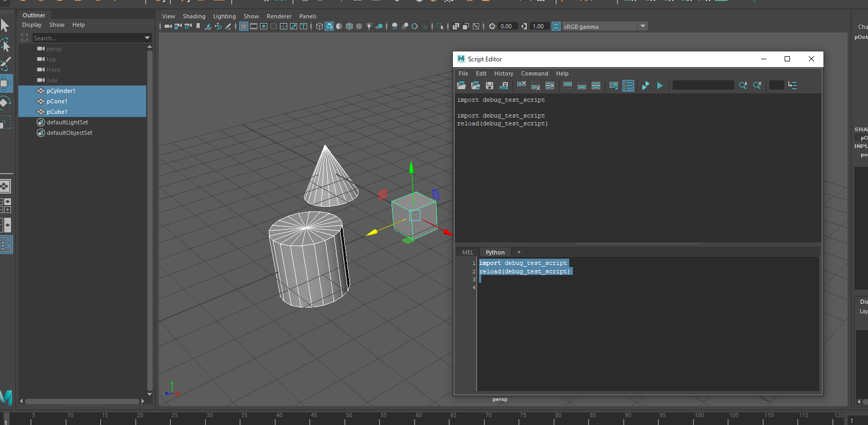Select pCone1 in the Outliner
Image resolution: width=868 pixels, height=425 pixels.
pyautogui.click(x=57, y=101)
